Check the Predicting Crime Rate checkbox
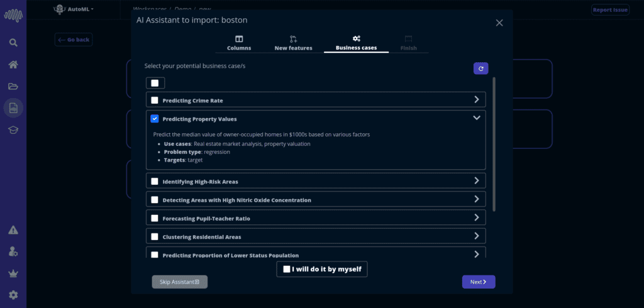The width and height of the screenshot is (644, 308). point(155,100)
